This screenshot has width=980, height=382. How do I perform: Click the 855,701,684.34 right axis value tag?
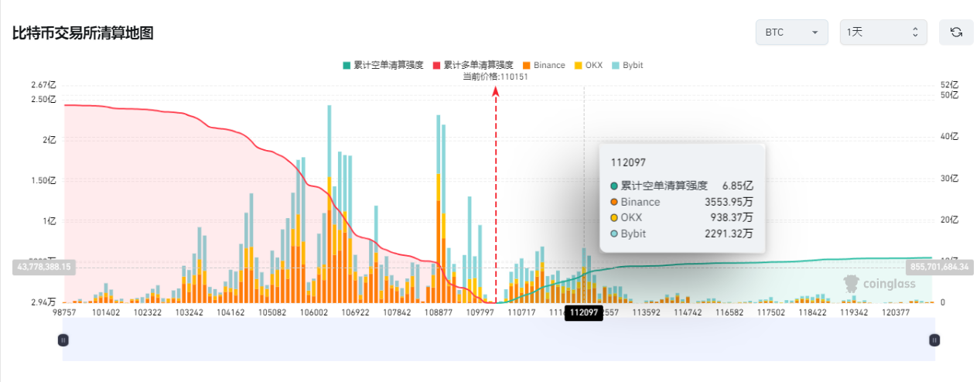click(x=939, y=266)
